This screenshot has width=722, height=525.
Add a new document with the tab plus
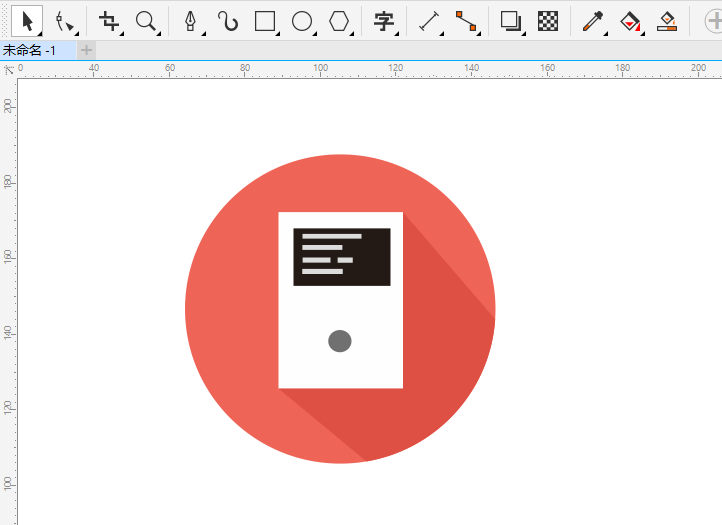[x=86, y=50]
